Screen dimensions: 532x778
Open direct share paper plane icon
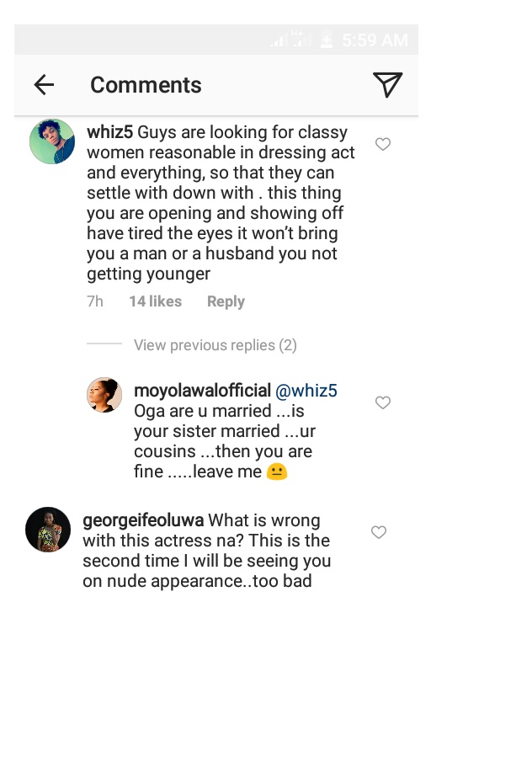coord(386,84)
